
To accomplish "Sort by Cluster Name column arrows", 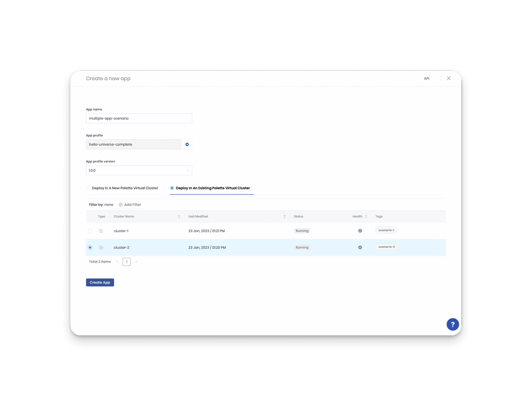I will (x=179, y=216).
